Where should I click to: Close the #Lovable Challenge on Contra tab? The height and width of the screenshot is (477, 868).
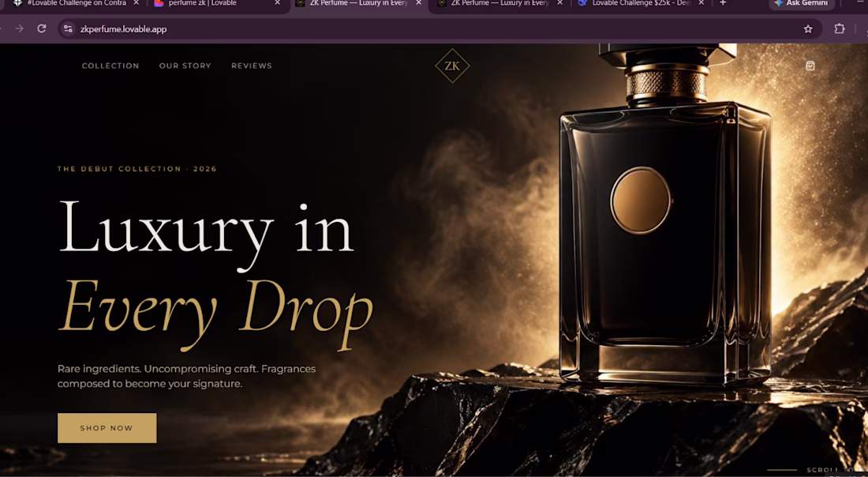pyautogui.click(x=137, y=3)
